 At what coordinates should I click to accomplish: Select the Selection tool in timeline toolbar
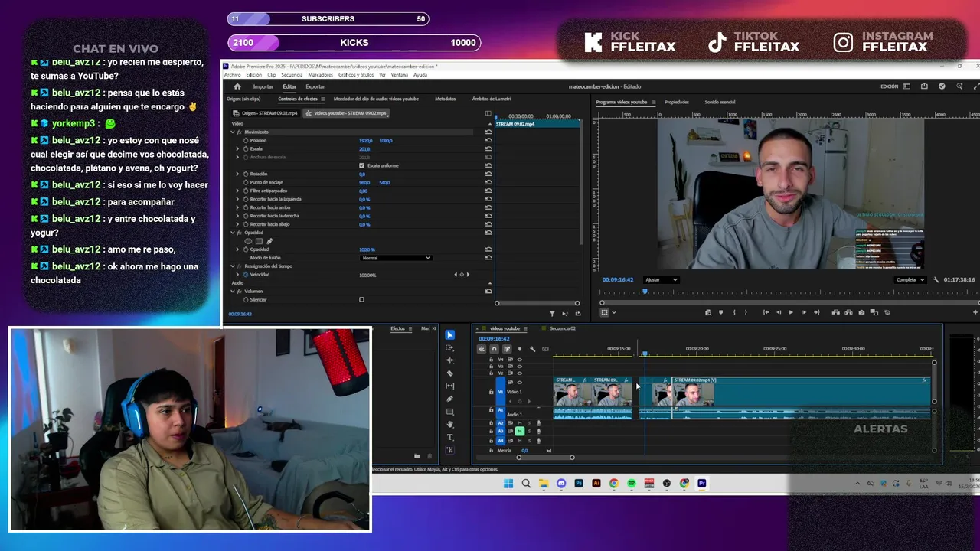[449, 335]
